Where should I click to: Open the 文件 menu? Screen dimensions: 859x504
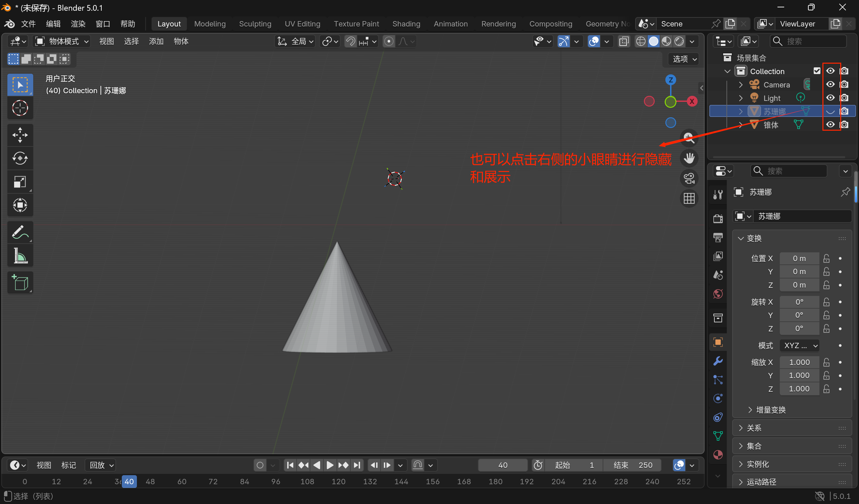point(28,24)
